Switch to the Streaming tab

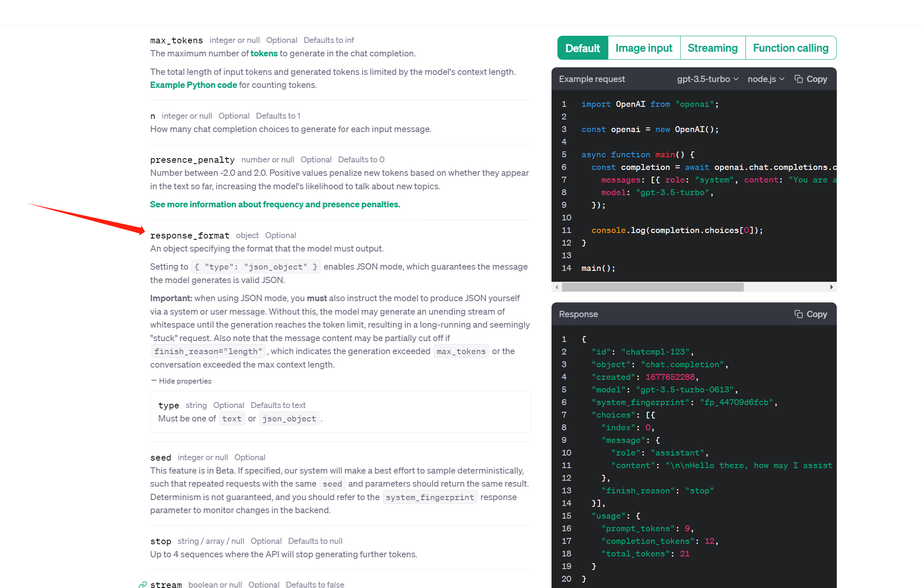click(x=712, y=48)
